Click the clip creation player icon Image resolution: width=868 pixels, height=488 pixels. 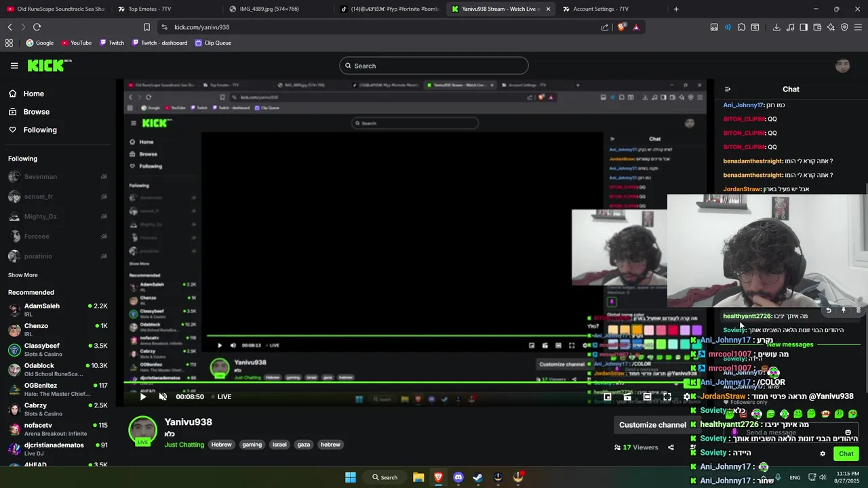click(x=627, y=396)
